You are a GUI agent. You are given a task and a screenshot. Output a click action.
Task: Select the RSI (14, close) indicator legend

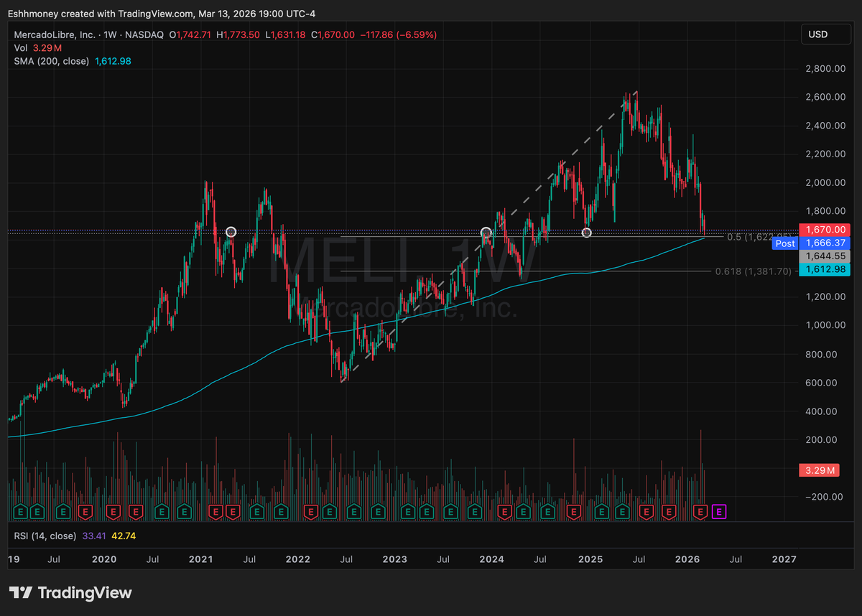click(x=45, y=535)
